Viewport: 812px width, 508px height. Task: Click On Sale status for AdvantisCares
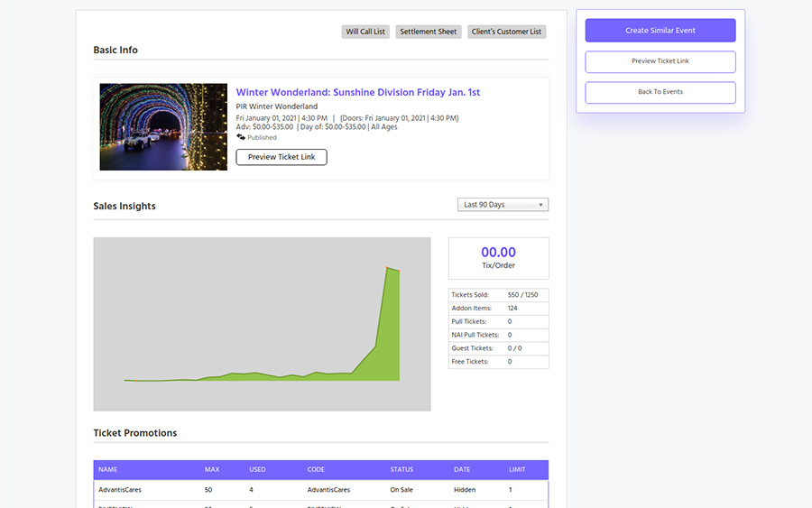(x=401, y=490)
